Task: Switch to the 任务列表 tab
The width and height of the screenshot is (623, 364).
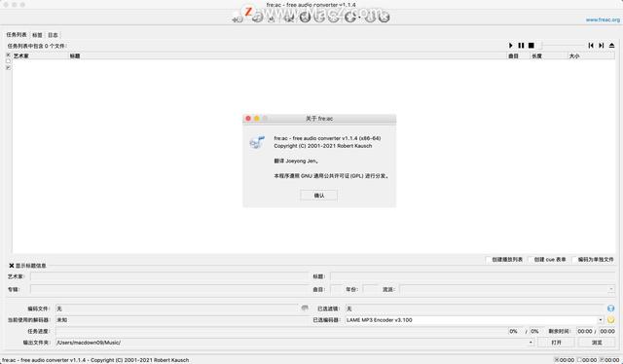Action: click(17, 35)
